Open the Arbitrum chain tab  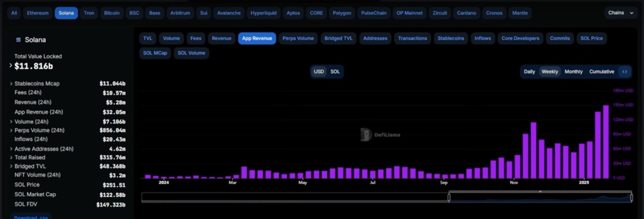[180, 13]
